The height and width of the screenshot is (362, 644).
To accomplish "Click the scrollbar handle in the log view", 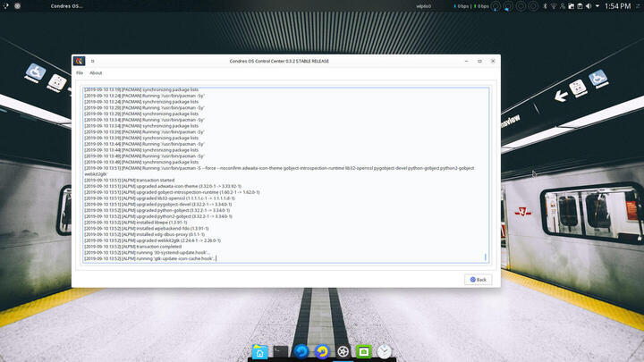I will (x=486, y=257).
